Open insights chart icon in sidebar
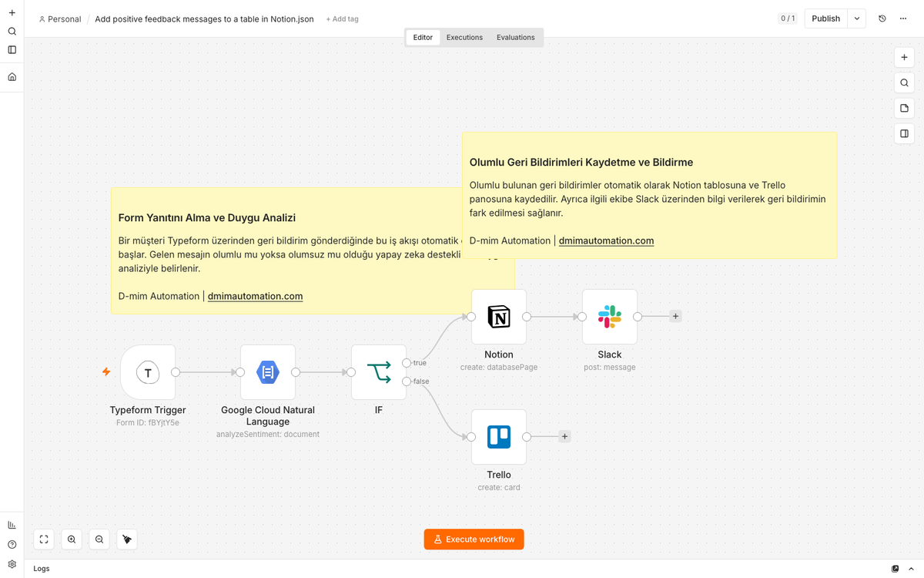This screenshot has height=578, width=924. click(12, 525)
